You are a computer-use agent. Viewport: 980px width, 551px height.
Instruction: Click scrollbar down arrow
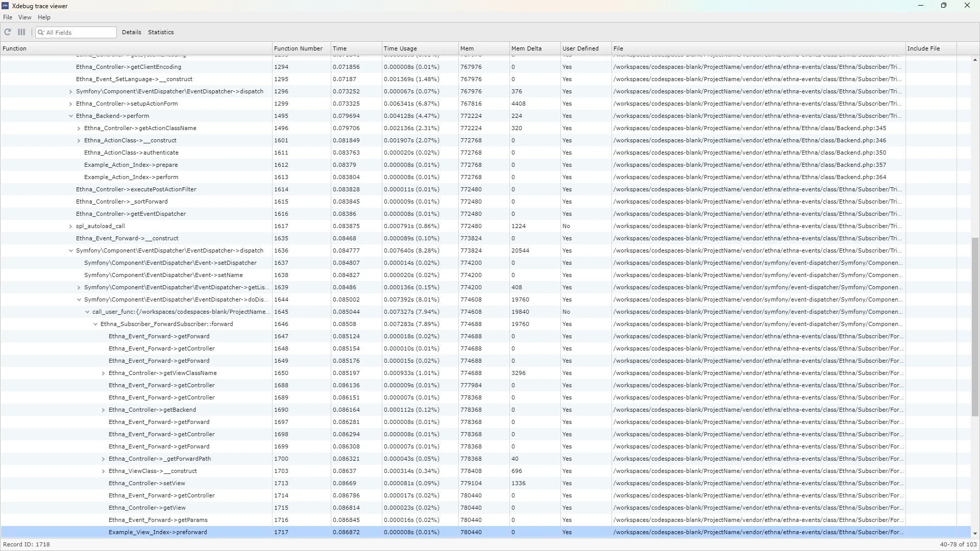click(975, 534)
